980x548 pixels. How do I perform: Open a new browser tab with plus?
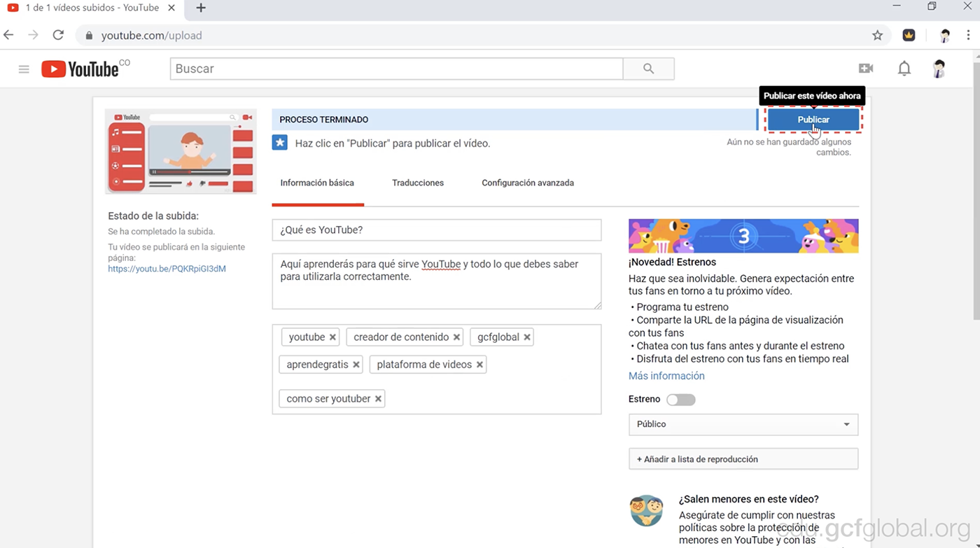pos(201,8)
